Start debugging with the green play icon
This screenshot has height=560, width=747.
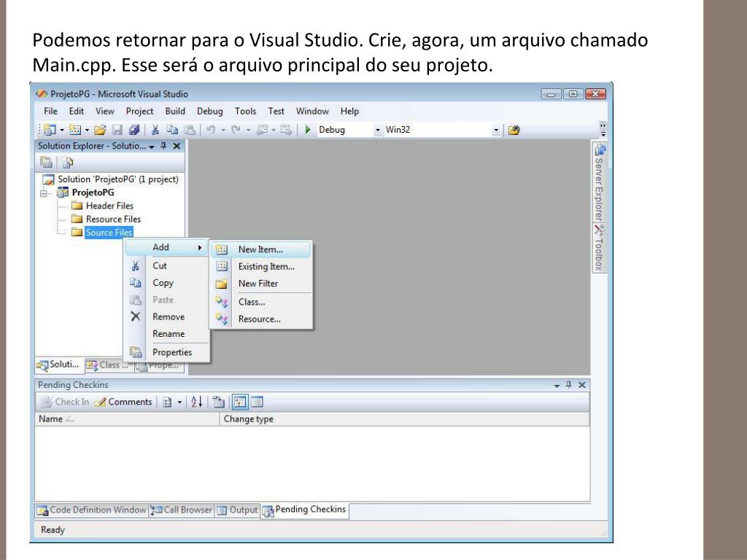308,130
